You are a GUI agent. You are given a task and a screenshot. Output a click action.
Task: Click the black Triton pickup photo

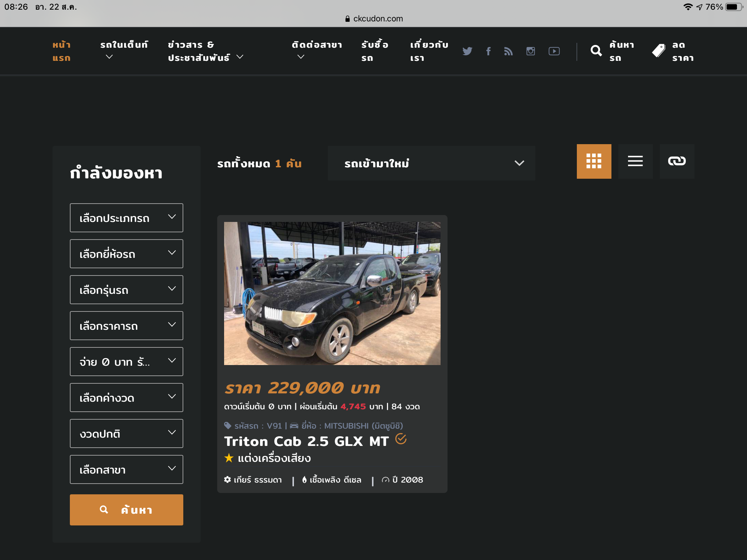(x=332, y=293)
